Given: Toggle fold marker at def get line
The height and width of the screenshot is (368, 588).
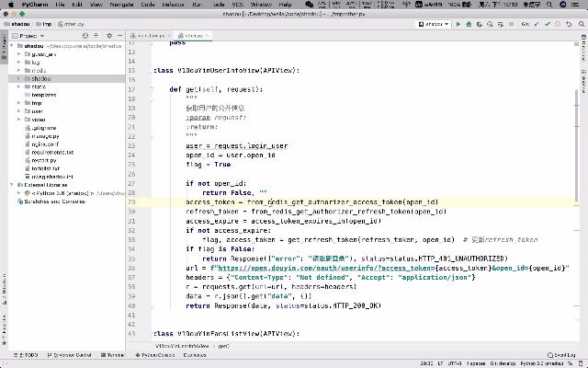Looking at the screenshot, I should tap(152, 89).
